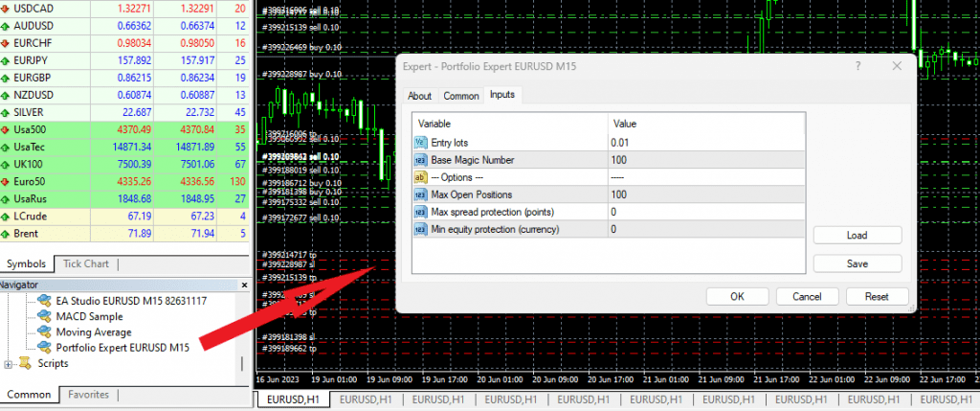
Task: Click the dialog help question mark
Action: click(x=858, y=66)
